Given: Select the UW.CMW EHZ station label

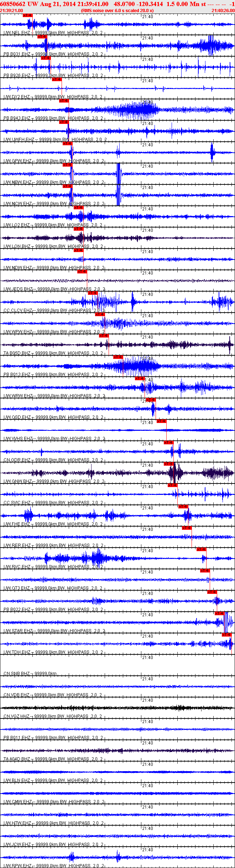Looking at the screenshot, I should 17,802.
